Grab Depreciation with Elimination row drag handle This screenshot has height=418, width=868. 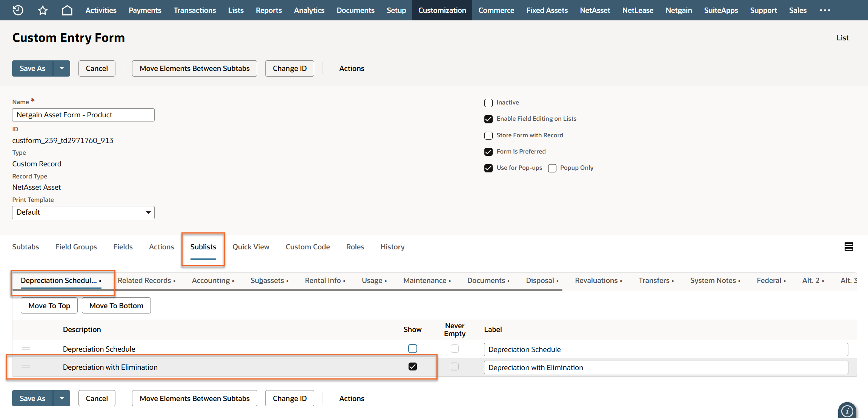click(26, 367)
